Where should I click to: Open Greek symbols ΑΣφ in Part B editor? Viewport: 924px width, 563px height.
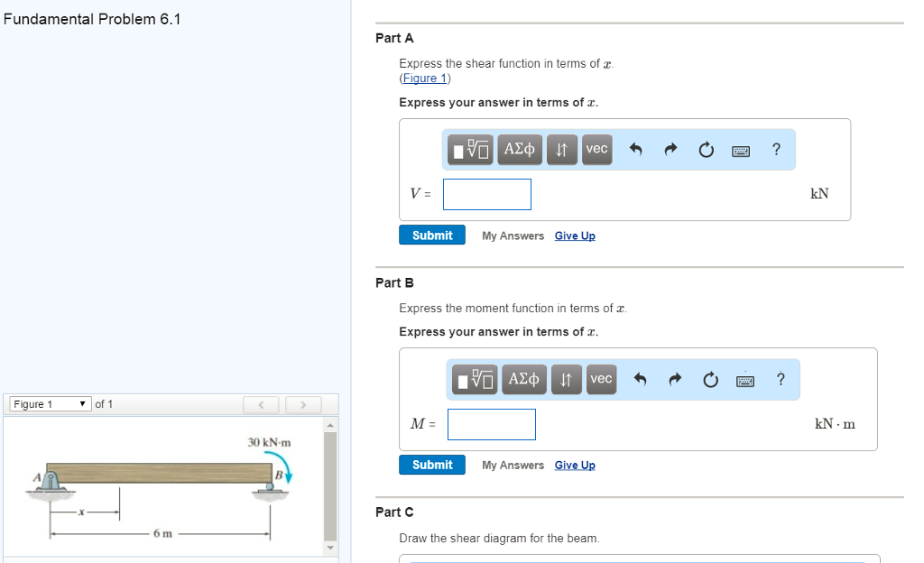(523, 379)
